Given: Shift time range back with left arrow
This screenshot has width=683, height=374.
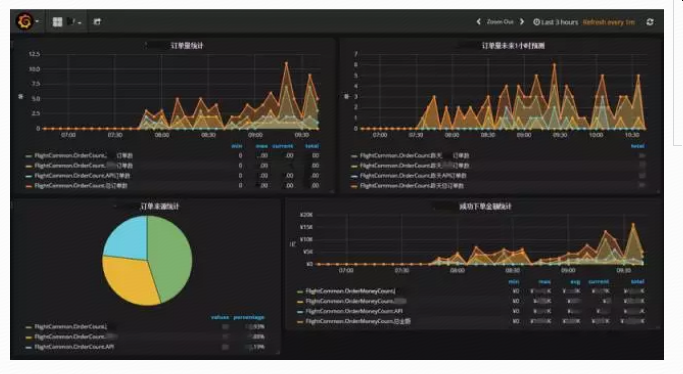Looking at the screenshot, I should tap(478, 22).
